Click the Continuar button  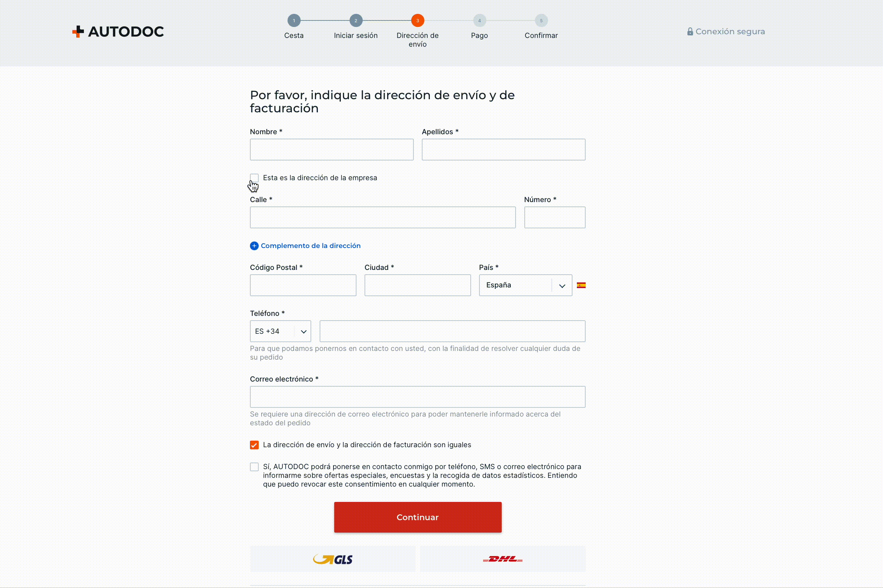pos(418,517)
